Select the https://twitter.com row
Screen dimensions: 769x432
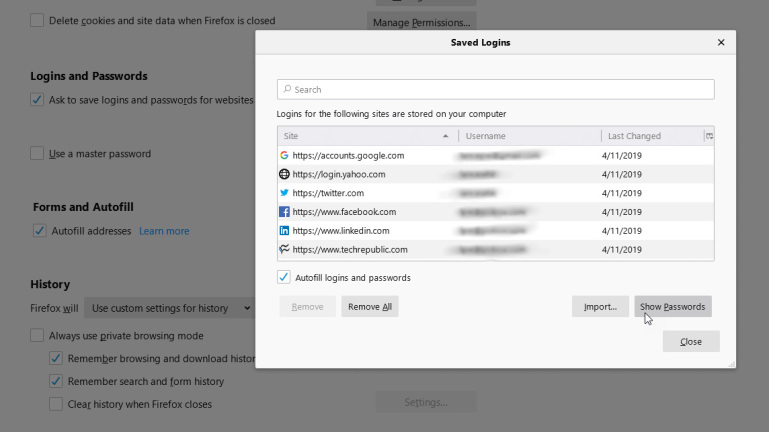(495, 193)
